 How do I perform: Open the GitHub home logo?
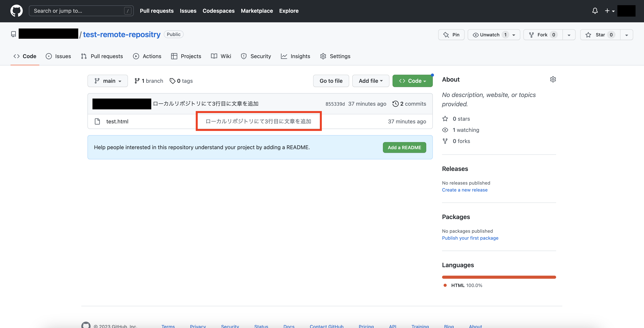pos(17,11)
